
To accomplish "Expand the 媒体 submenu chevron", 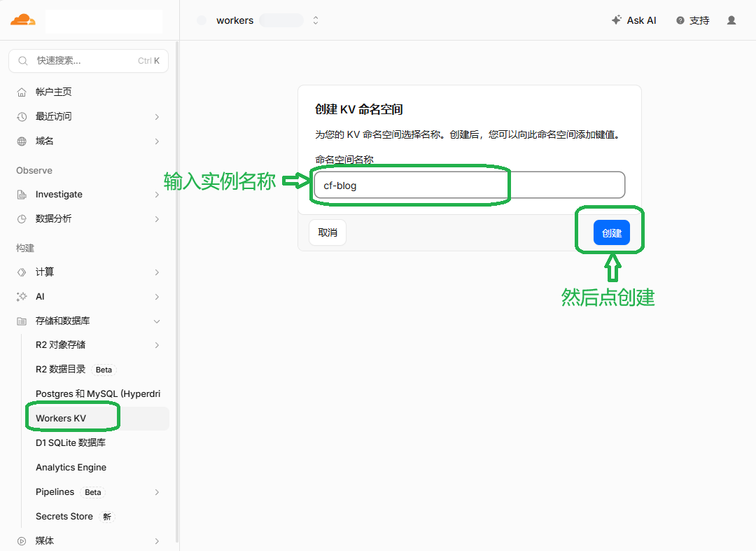I will [157, 541].
